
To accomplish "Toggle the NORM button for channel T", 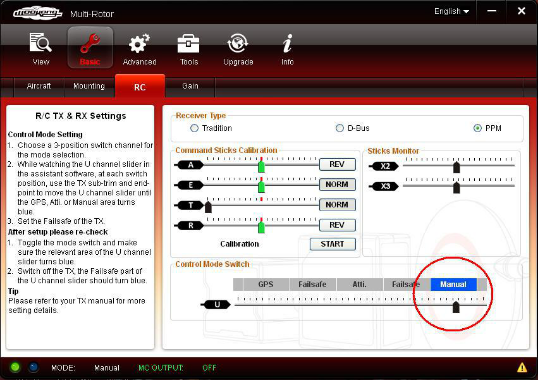I will point(337,205).
